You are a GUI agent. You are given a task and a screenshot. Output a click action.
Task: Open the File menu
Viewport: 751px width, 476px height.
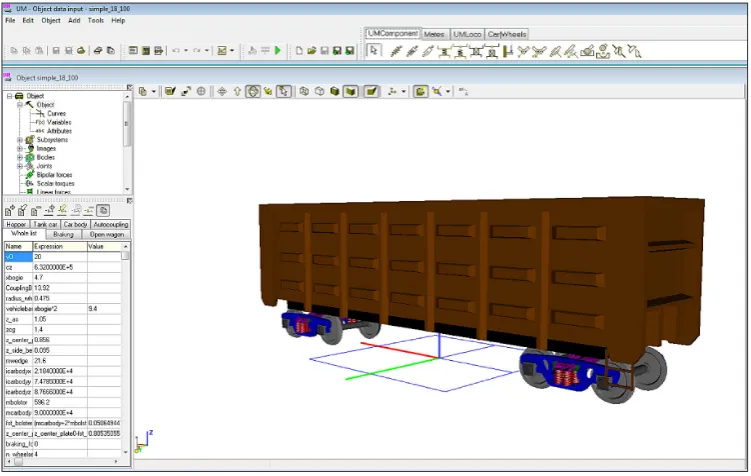point(10,21)
